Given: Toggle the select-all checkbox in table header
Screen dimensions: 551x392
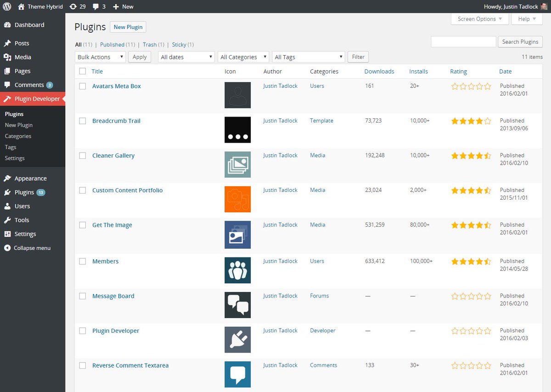Looking at the screenshot, I should tap(83, 71).
